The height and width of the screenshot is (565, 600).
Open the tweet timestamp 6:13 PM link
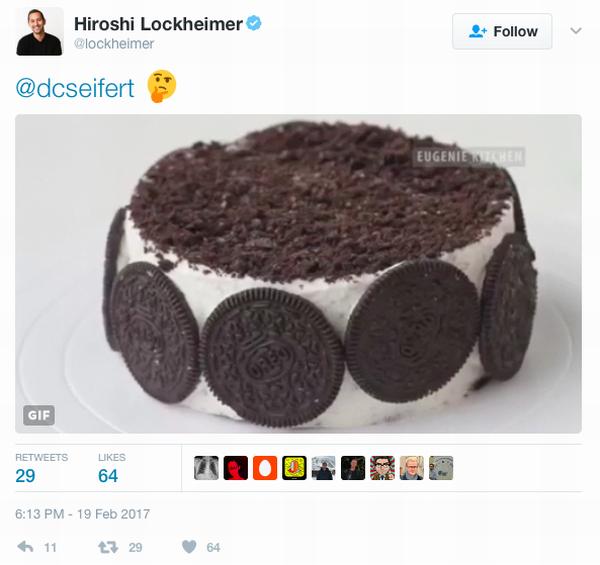tap(82, 514)
